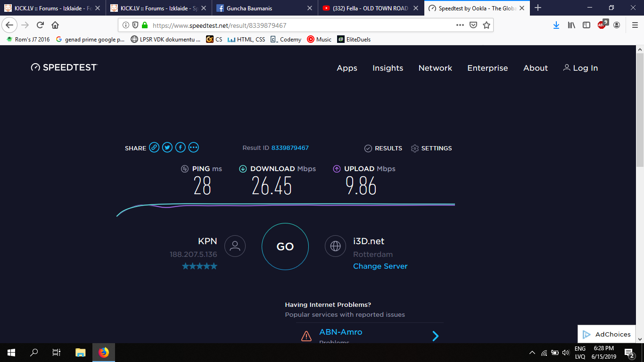Rate KPN with the five stars

[200, 266]
